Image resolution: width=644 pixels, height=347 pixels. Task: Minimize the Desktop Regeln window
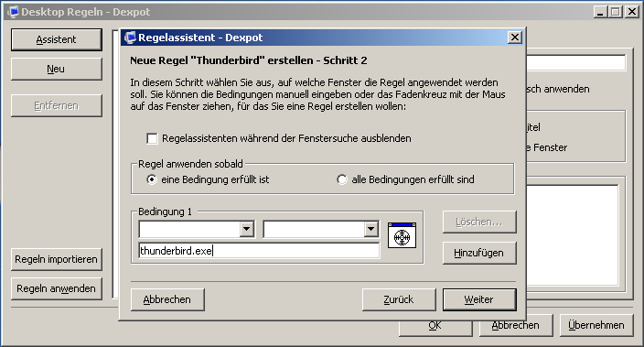pyautogui.click(x=600, y=12)
